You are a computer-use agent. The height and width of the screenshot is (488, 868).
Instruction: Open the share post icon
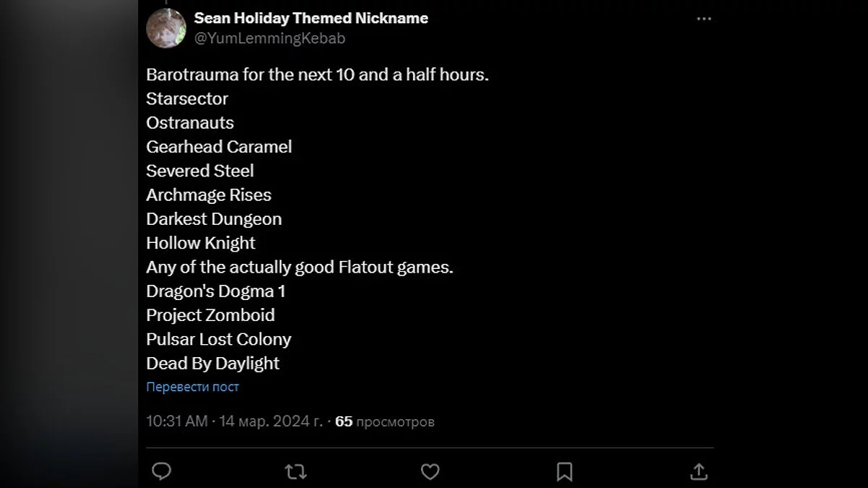[x=699, y=472]
